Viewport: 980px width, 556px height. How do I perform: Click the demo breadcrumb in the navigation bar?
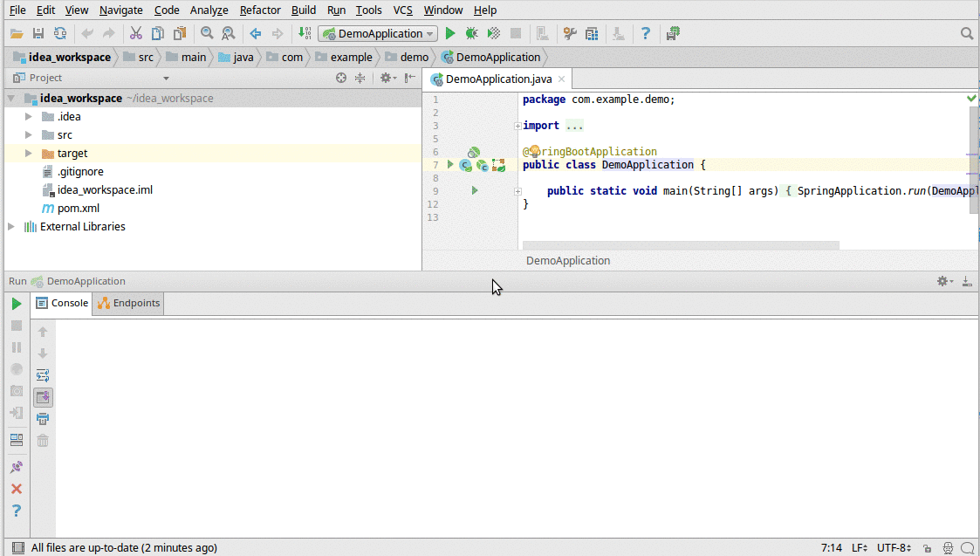coord(408,58)
